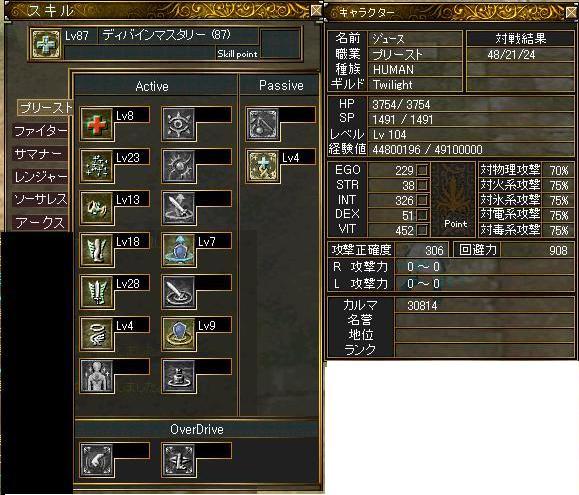Close the スキル window
The height and width of the screenshot is (495, 579).
pyautogui.click(x=316, y=10)
